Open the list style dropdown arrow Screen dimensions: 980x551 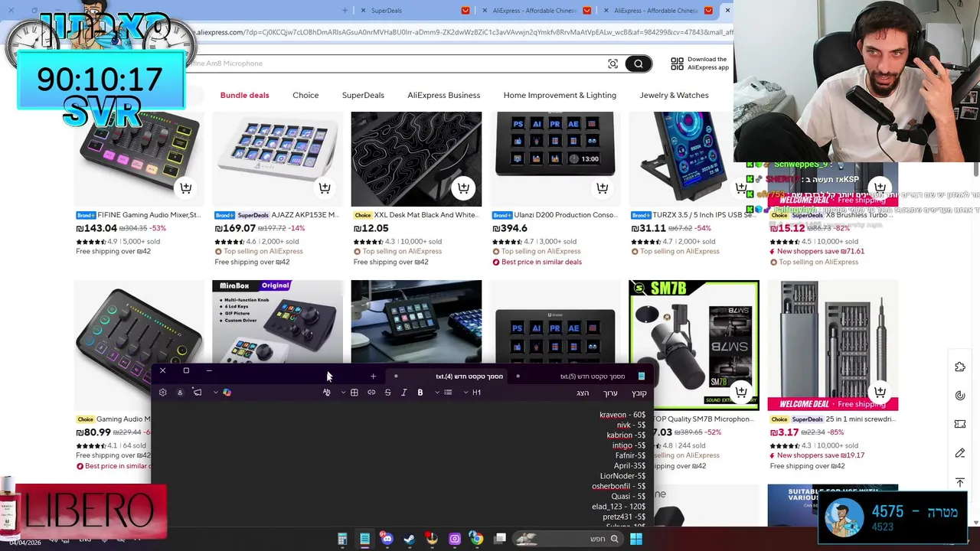[x=437, y=393]
